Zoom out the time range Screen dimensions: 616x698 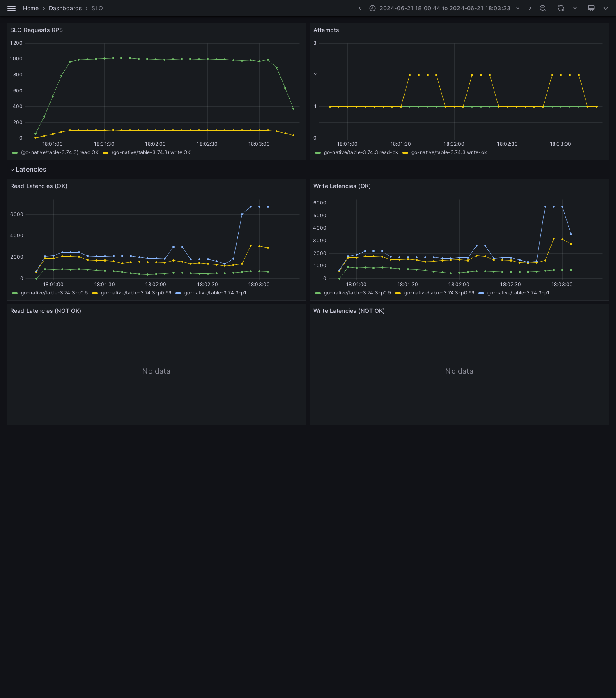(x=543, y=8)
